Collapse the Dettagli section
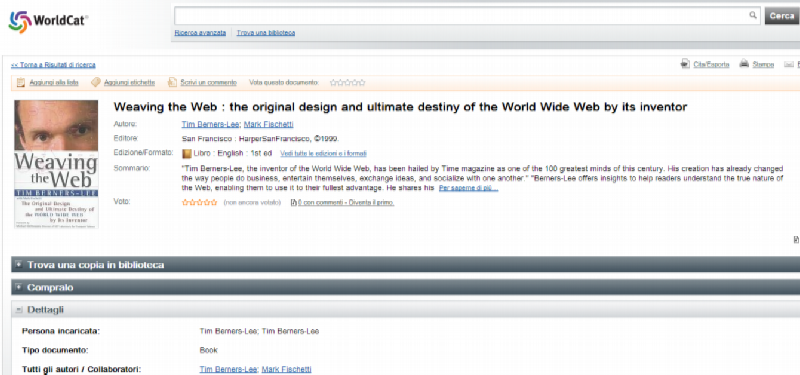Screen dimensions: 800x375 406,309
